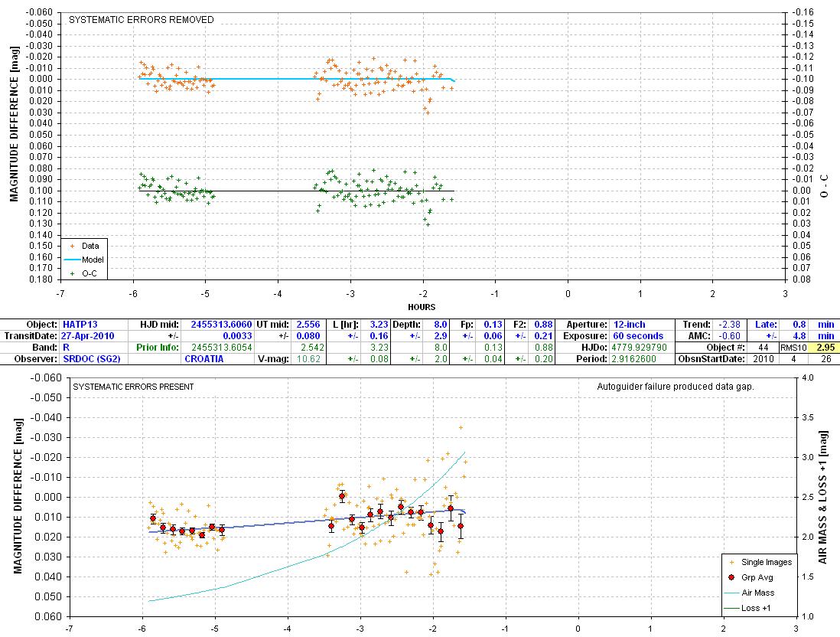Screen dimensions: 840x637
Task: Select the F2 uncertainty value '0.21'
Action: coord(544,336)
